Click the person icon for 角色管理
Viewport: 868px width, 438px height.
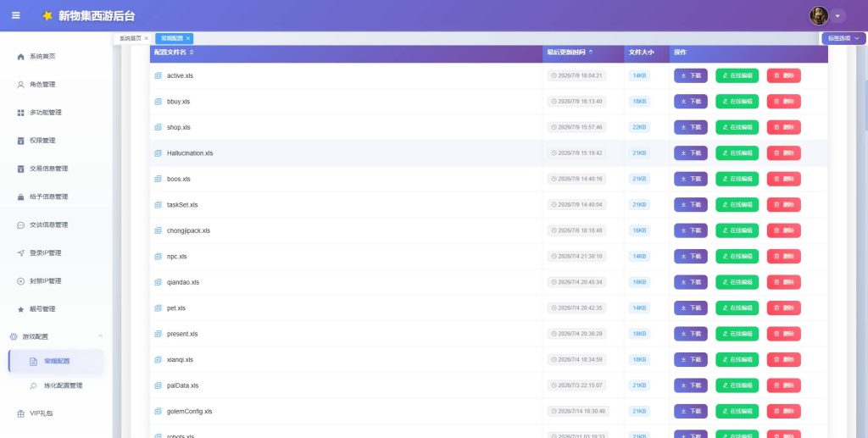click(x=20, y=85)
